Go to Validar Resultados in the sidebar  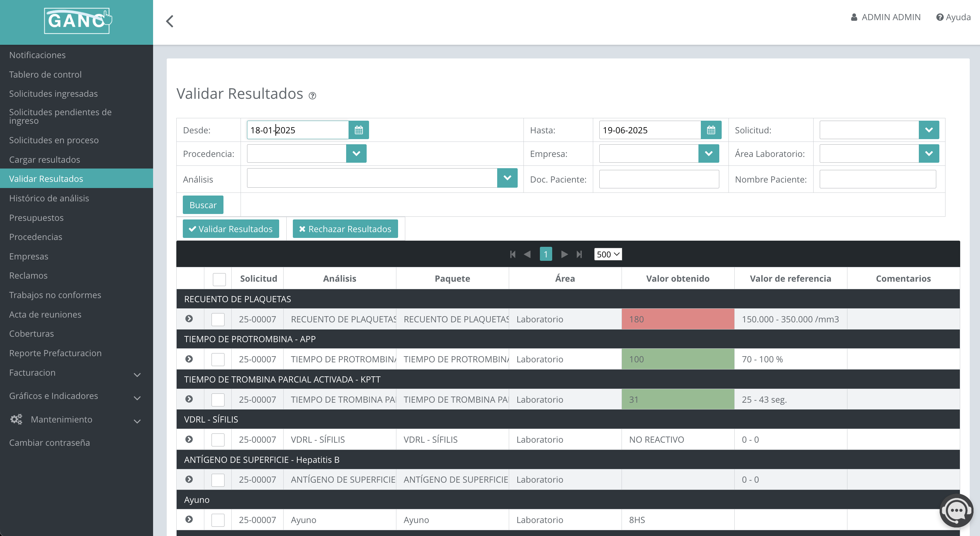(x=46, y=178)
